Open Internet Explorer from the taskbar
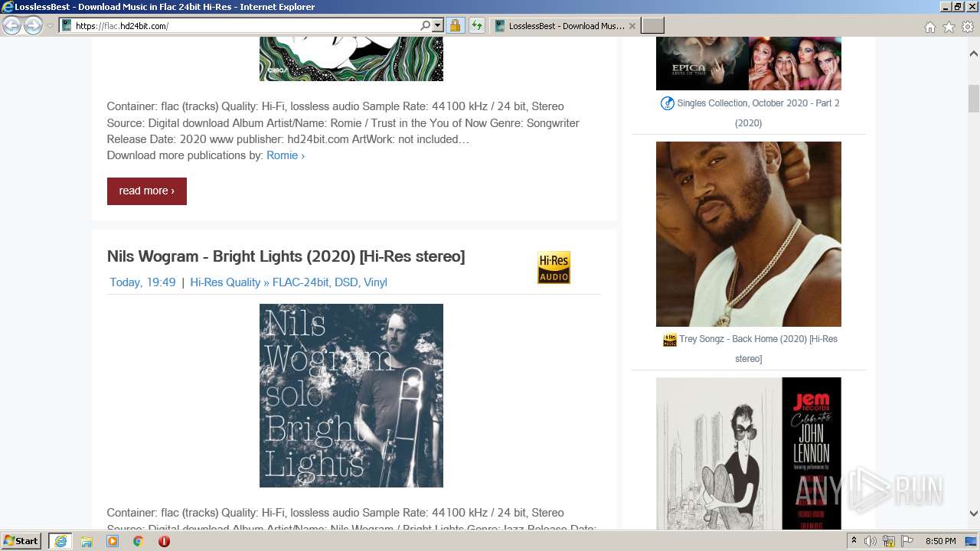The height and width of the screenshot is (551, 980). point(60,541)
